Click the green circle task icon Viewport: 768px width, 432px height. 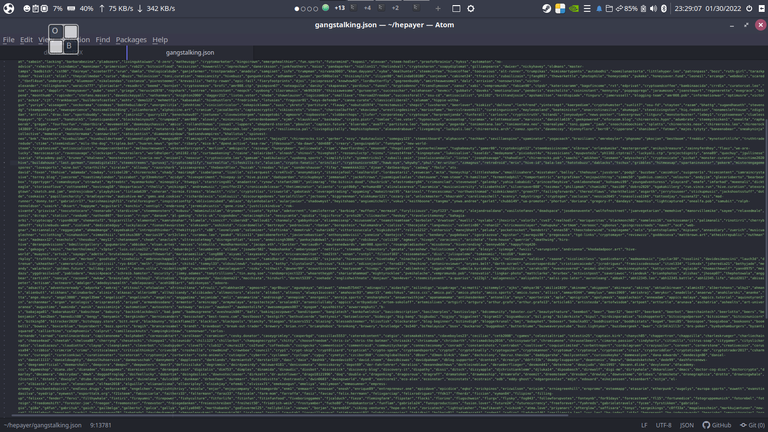pos(326,8)
